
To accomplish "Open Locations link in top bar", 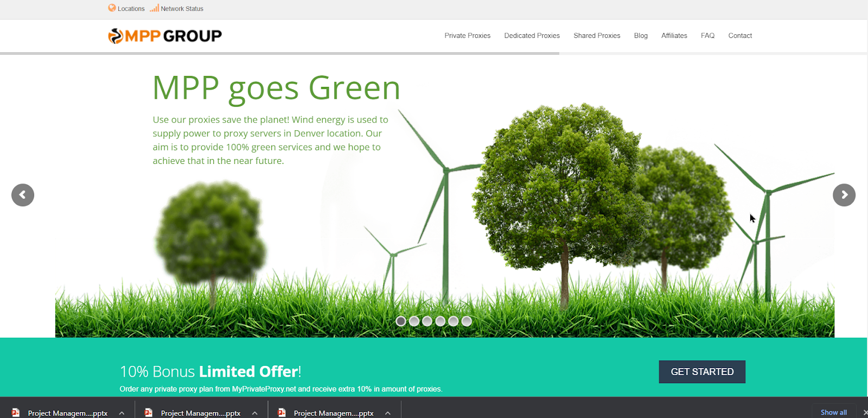I will pos(131,9).
